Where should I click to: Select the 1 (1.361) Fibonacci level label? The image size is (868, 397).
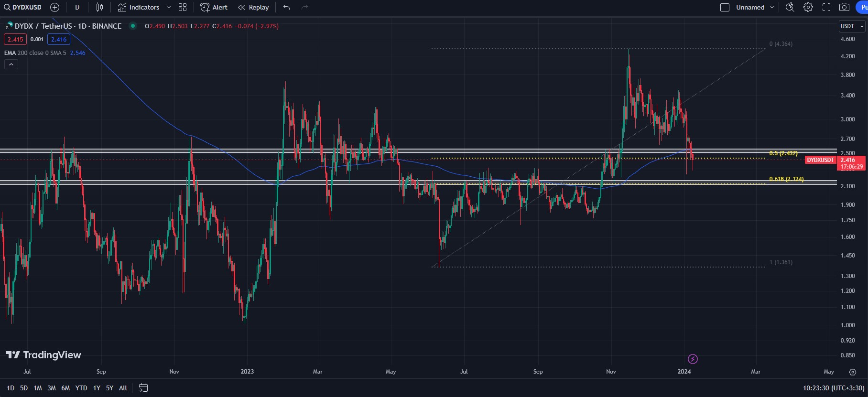coord(781,262)
